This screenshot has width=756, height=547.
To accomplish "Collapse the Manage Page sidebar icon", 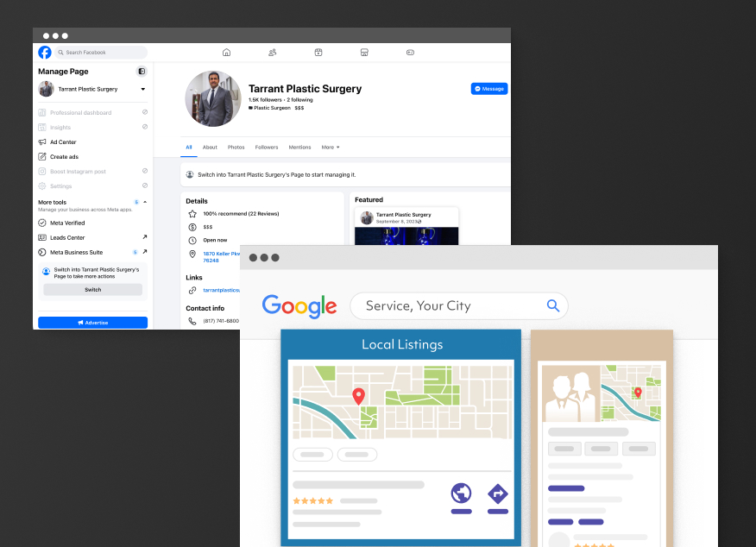I will [142, 72].
